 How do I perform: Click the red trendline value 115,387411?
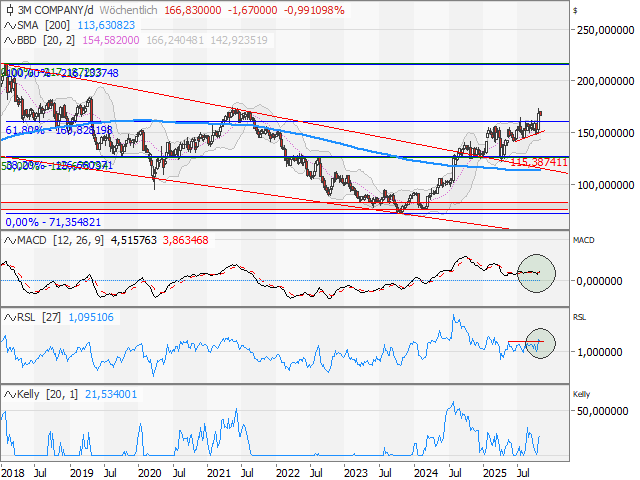click(x=539, y=162)
